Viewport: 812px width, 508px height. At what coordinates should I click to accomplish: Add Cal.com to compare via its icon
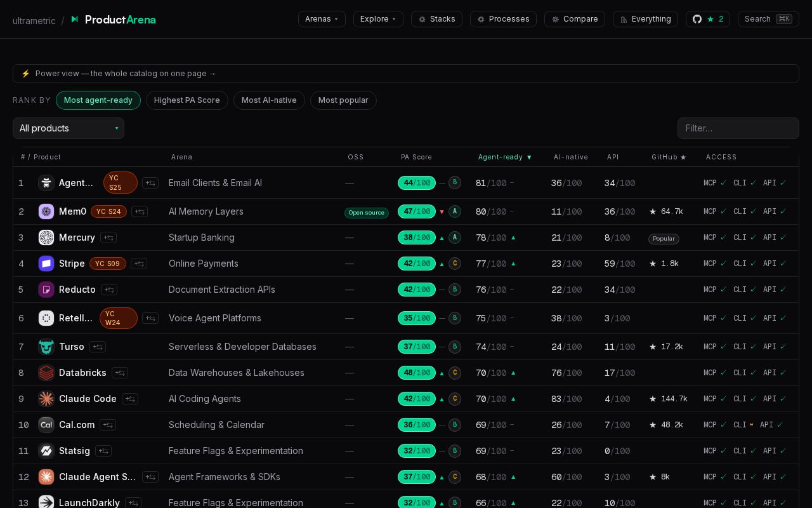pos(108,425)
